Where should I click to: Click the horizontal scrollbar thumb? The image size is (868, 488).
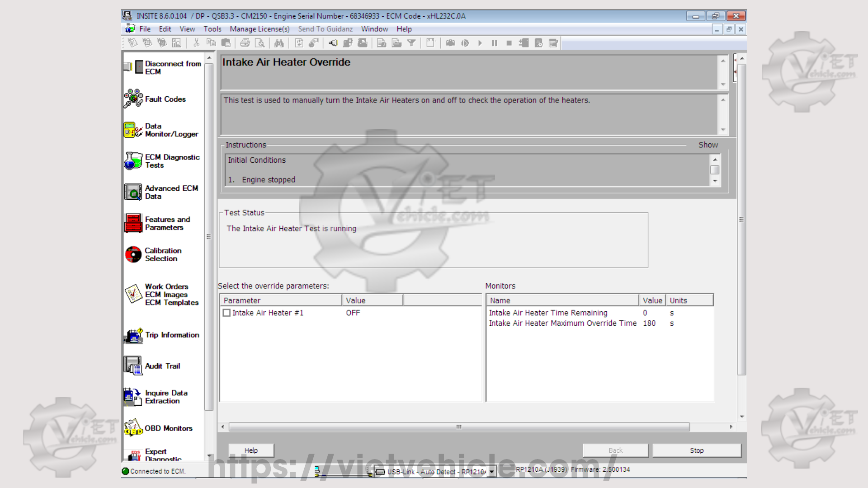coord(458,427)
